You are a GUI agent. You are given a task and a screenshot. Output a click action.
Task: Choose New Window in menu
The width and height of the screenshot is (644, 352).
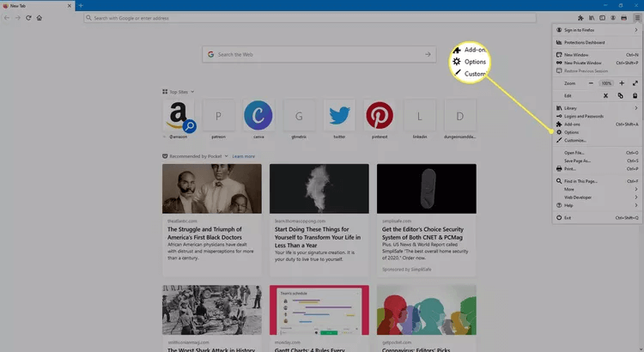point(597,55)
